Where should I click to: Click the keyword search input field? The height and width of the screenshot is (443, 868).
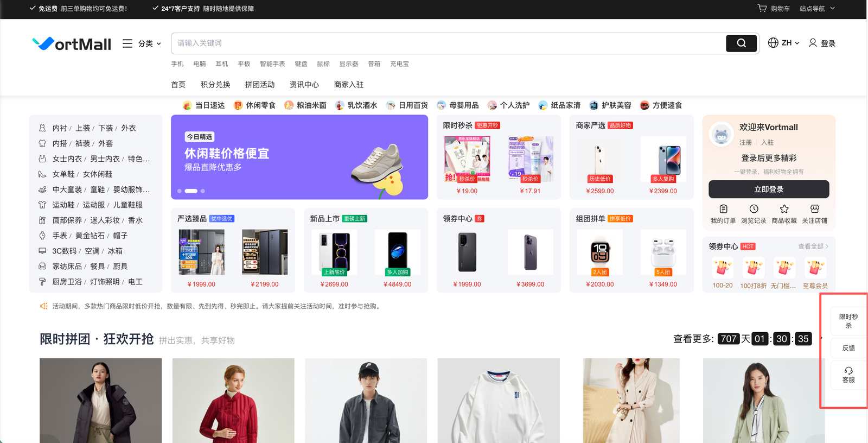pos(448,43)
